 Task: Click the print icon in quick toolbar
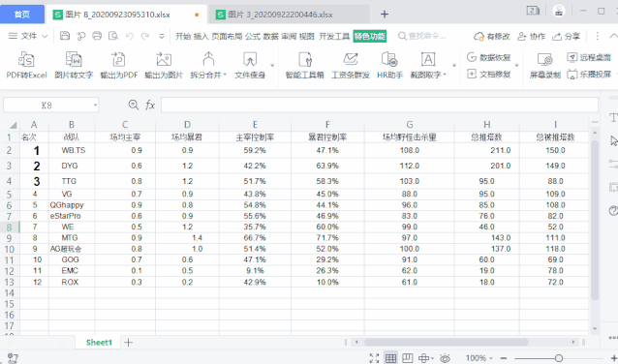pos(97,36)
